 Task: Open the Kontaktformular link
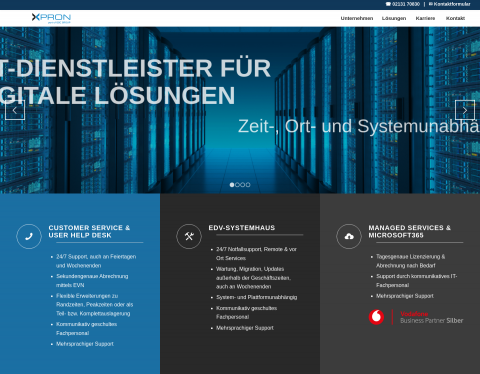coord(452,4)
